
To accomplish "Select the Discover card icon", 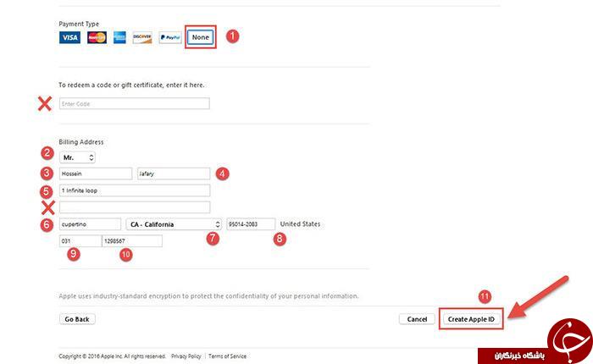I will click(142, 37).
